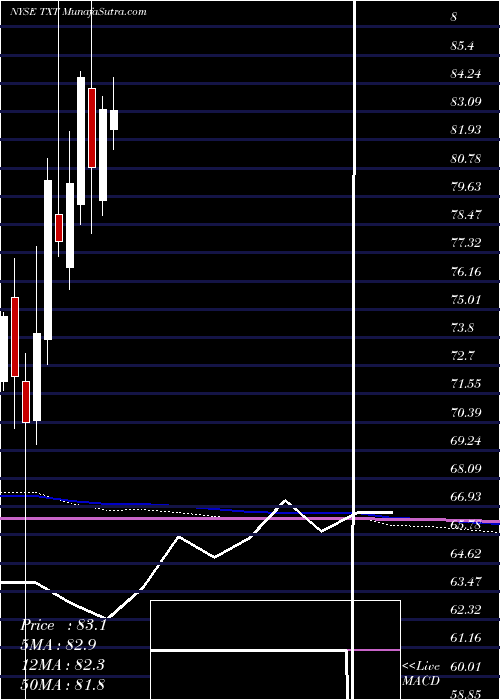Select the 61.16 price axis label
500x700 pixels.
click(466, 638)
